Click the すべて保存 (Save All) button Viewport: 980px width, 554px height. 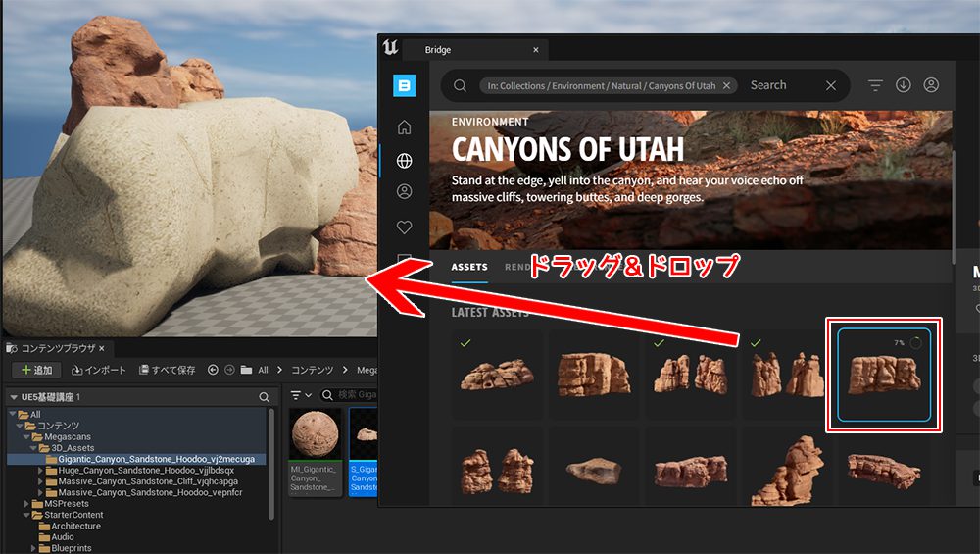point(168,370)
